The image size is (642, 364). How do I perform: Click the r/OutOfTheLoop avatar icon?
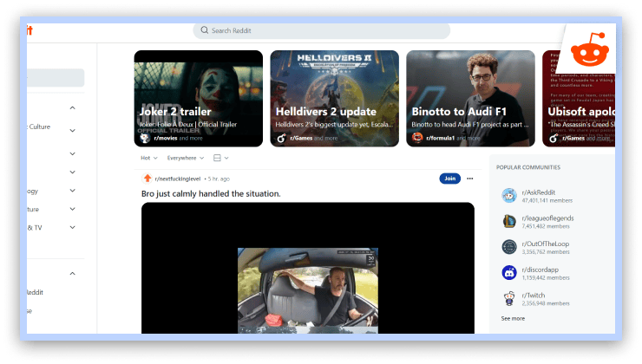pos(509,247)
